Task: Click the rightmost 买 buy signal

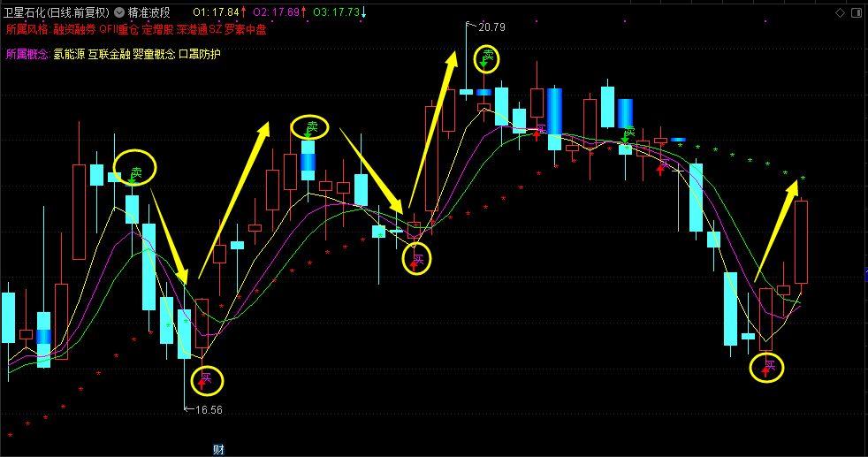Action: 768,366
